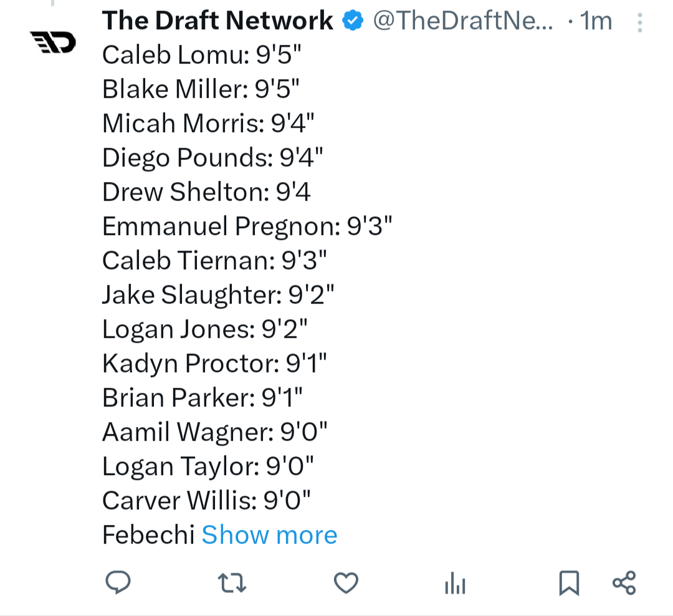Click The Draft Network display name
The width and height of the screenshot is (673, 616).
[x=217, y=21]
